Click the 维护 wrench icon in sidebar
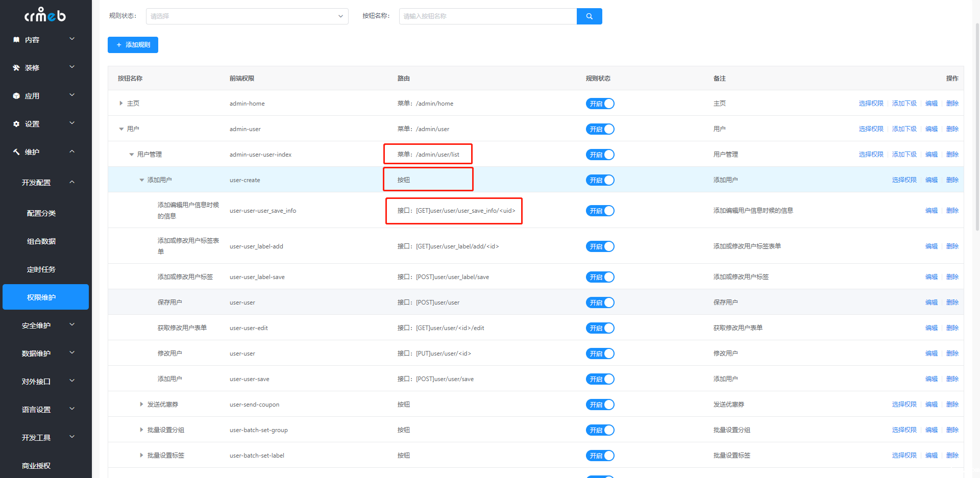 (x=16, y=152)
